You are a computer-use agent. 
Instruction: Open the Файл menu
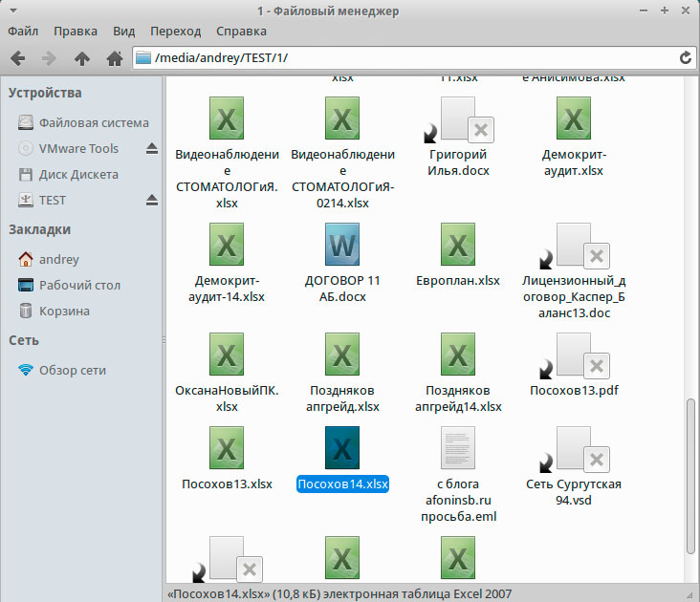click(x=23, y=31)
